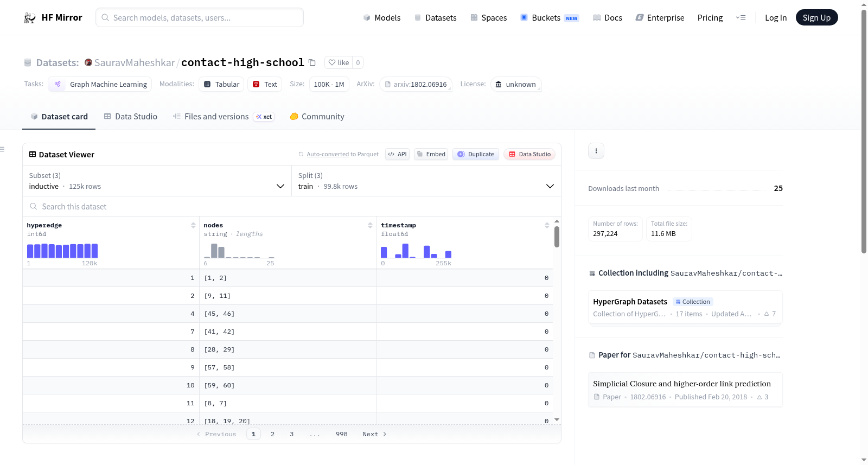This screenshot has height=465, width=868.
Task: Open Enterprise in the top navigation
Action: [x=660, y=18]
